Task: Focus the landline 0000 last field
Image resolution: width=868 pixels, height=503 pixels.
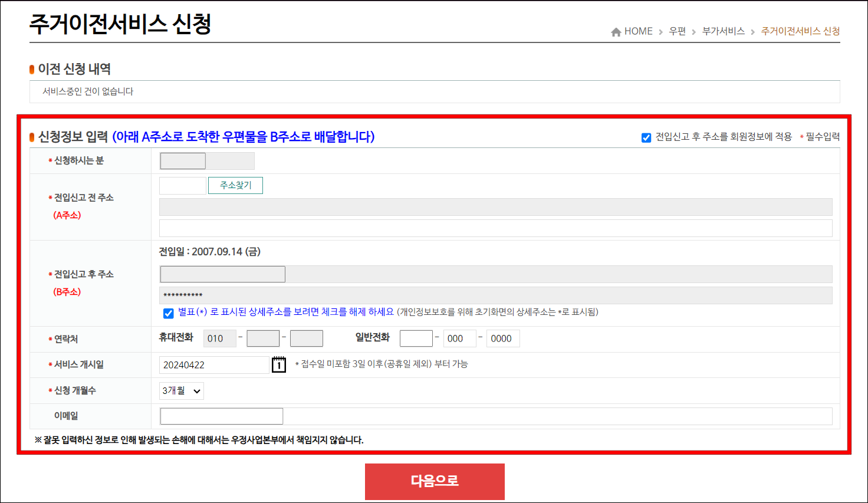Action: (x=503, y=338)
